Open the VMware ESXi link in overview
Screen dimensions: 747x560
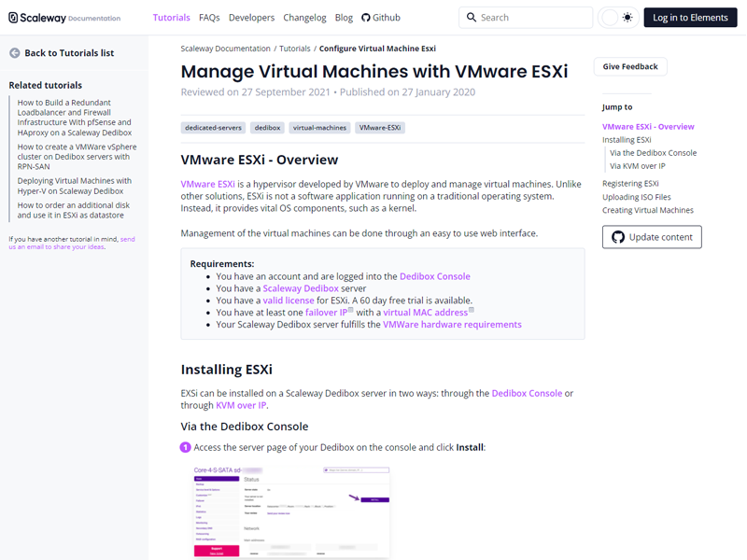tap(207, 184)
